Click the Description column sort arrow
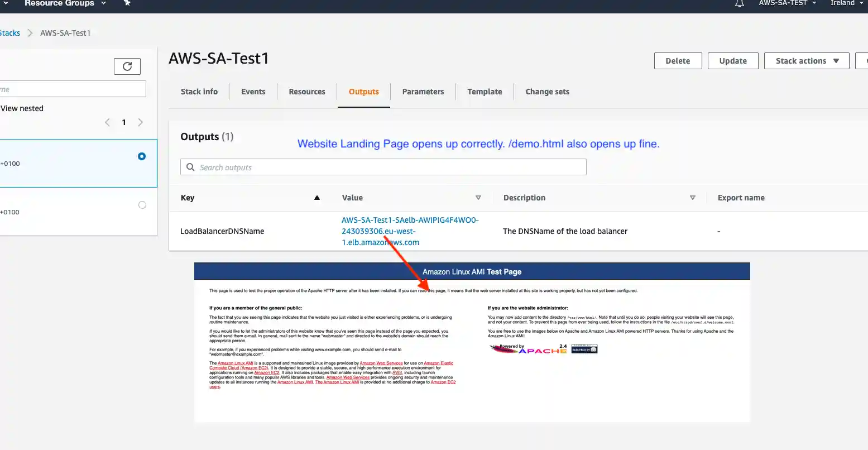Screen dimensions: 868x450 693,198
